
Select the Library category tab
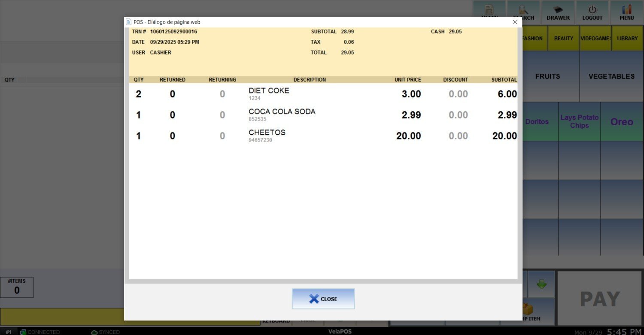tap(627, 38)
